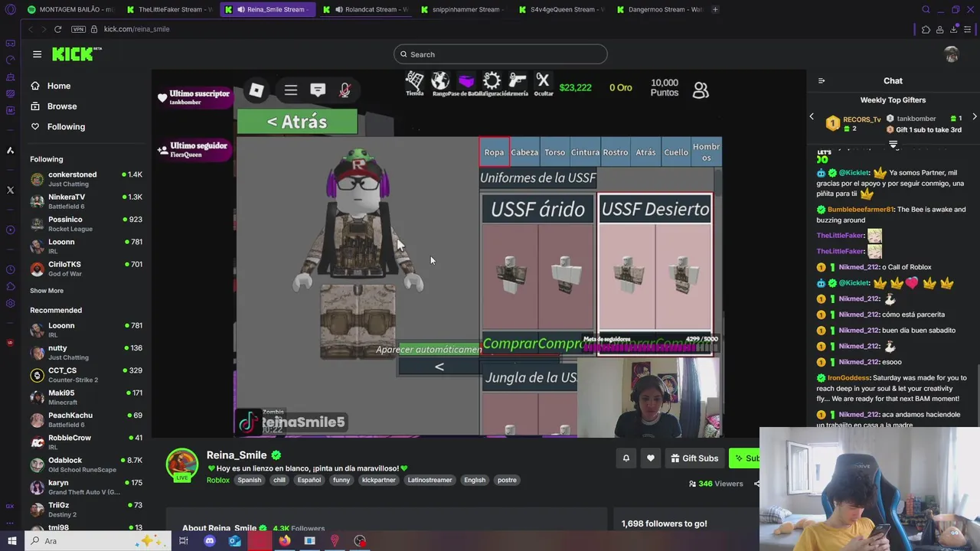The image size is (980, 551).
Task: Select USSF Desierto uniform thumbnail
Action: click(655, 276)
